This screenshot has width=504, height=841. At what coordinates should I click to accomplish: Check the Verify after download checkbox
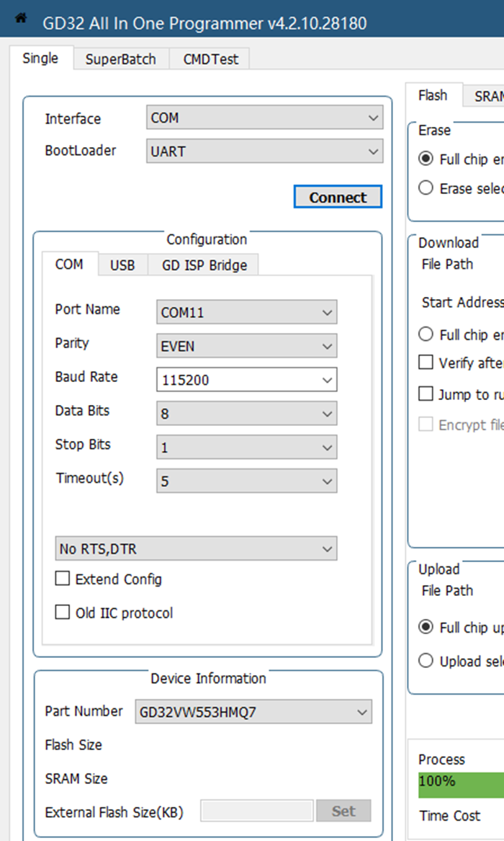coord(426,362)
